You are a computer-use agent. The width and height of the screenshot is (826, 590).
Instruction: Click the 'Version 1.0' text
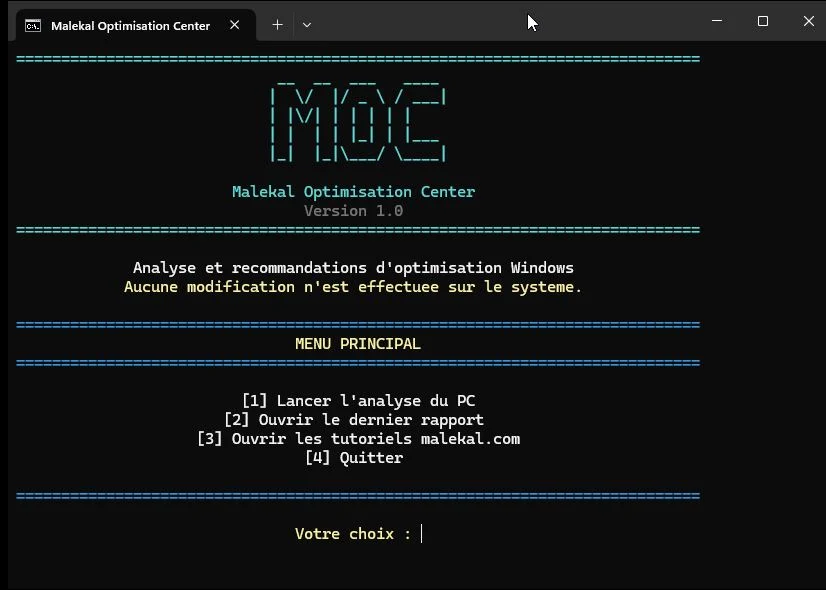click(353, 211)
